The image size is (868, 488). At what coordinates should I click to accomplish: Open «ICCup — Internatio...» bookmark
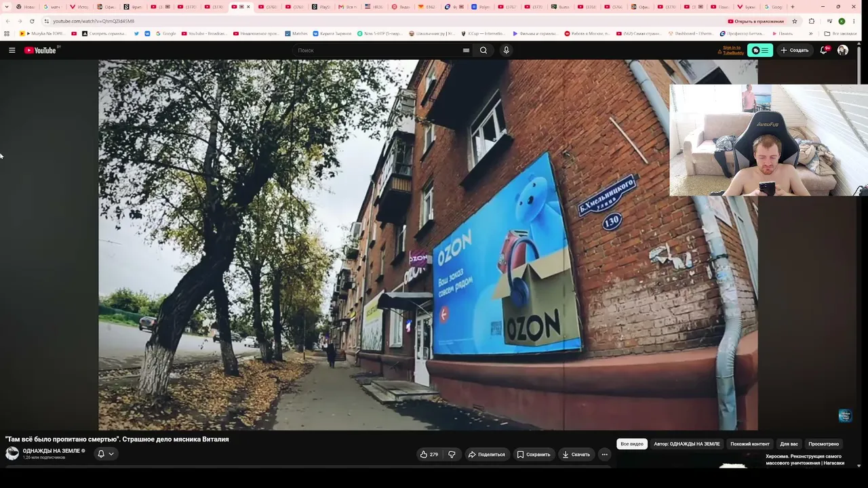tap(483, 33)
